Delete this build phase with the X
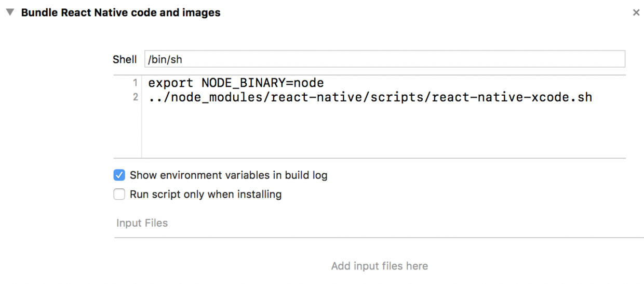The width and height of the screenshot is (644, 284). click(x=636, y=12)
